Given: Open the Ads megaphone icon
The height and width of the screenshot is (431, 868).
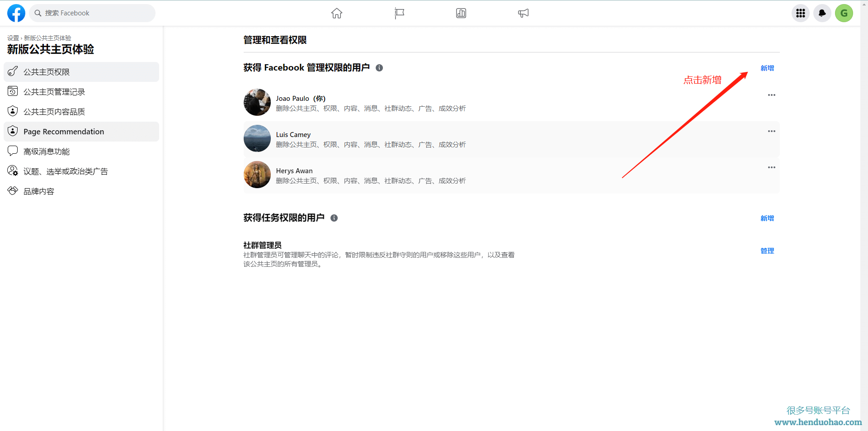Looking at the screenshot, I should click(x=523, y=13).
